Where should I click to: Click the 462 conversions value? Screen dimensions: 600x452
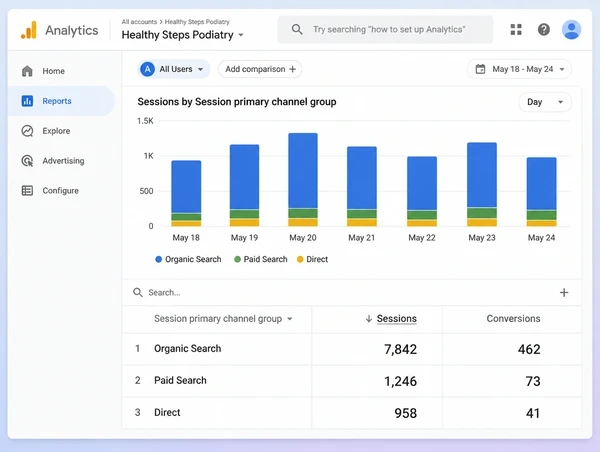[x=529, y=349]
